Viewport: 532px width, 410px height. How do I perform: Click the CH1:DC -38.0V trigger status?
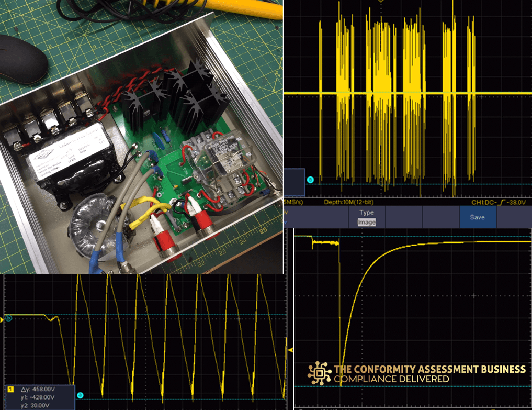499,202
